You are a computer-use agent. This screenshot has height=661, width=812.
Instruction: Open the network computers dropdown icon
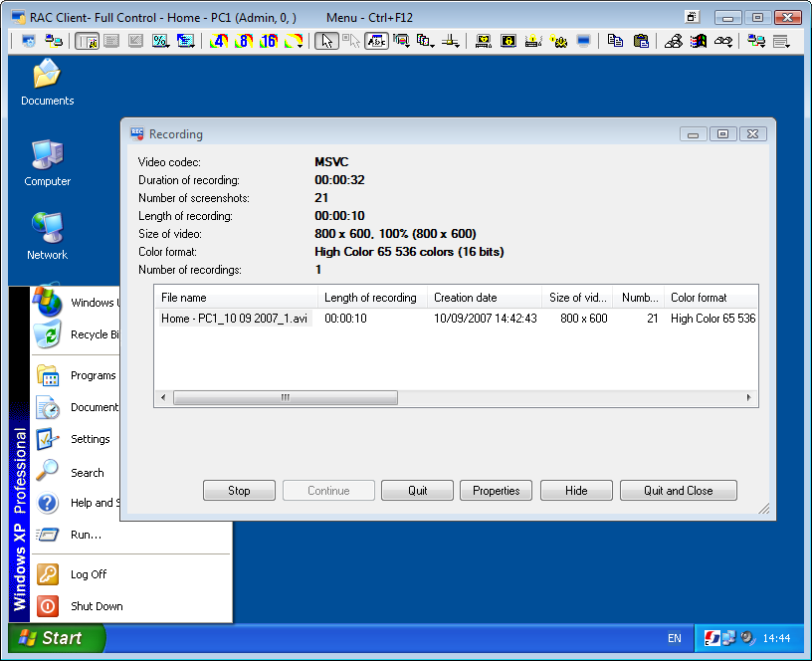click(756, 41)
